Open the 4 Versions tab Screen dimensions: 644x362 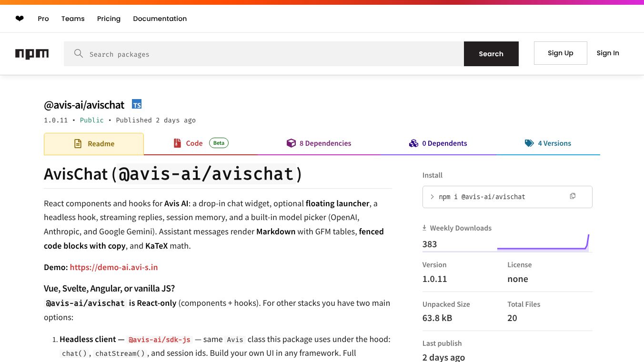(554, 143)
